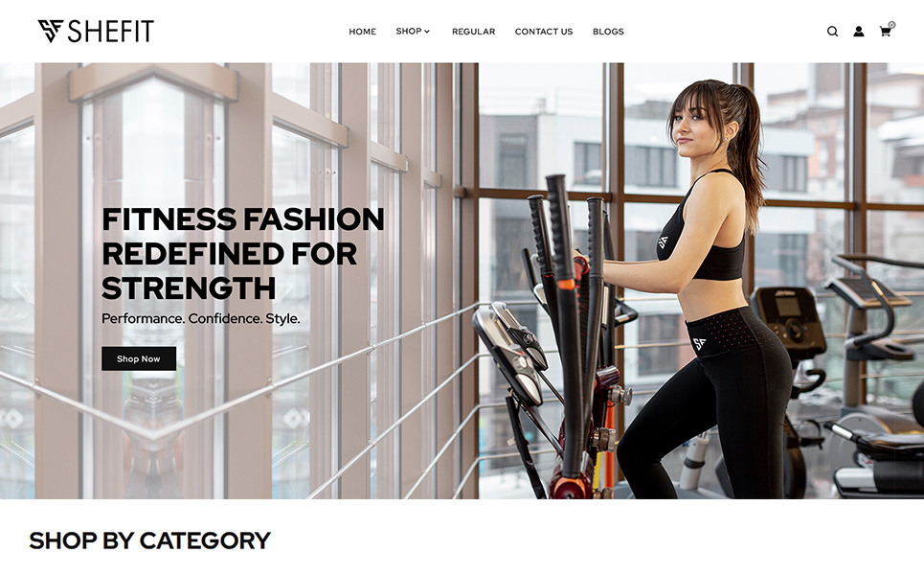
Task: Open the user account icon
Action: tap(859, 32)
